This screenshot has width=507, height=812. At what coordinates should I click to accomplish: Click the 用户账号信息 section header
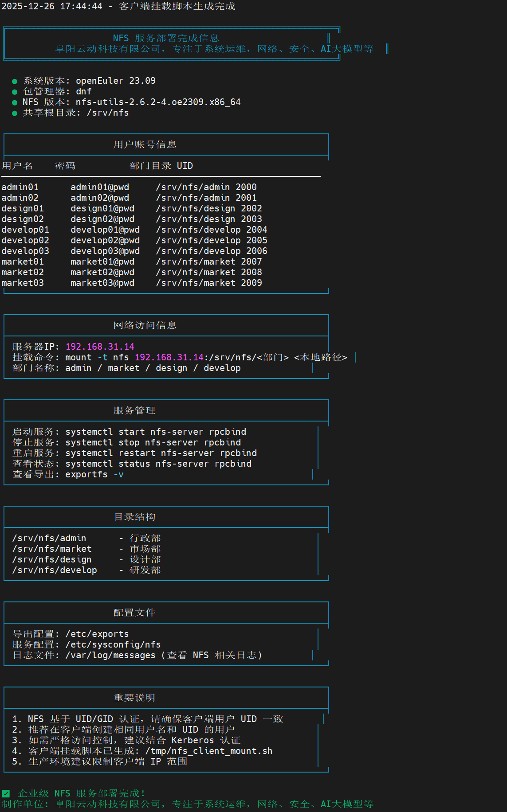coord(145,144)
